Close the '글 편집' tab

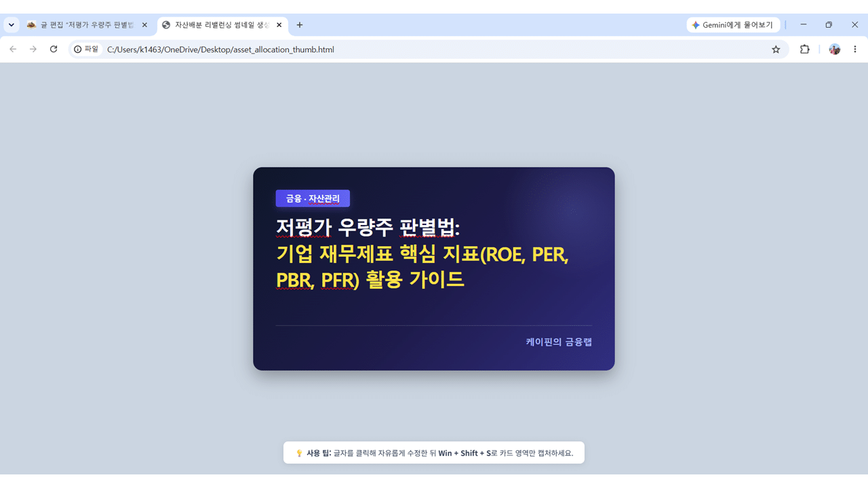[x=144, y=25]
